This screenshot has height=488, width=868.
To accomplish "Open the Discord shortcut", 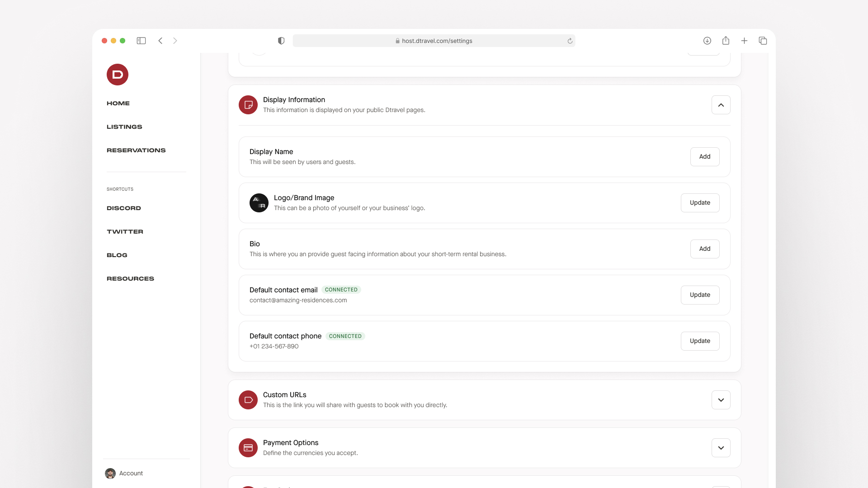I will pyautogui.click(x=124, y=208).
